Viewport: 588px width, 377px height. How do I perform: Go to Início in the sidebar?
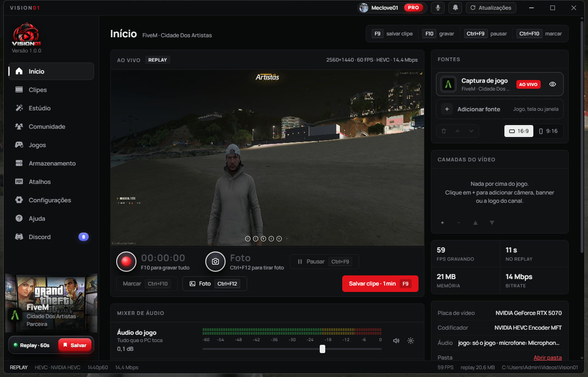[51, 71]
